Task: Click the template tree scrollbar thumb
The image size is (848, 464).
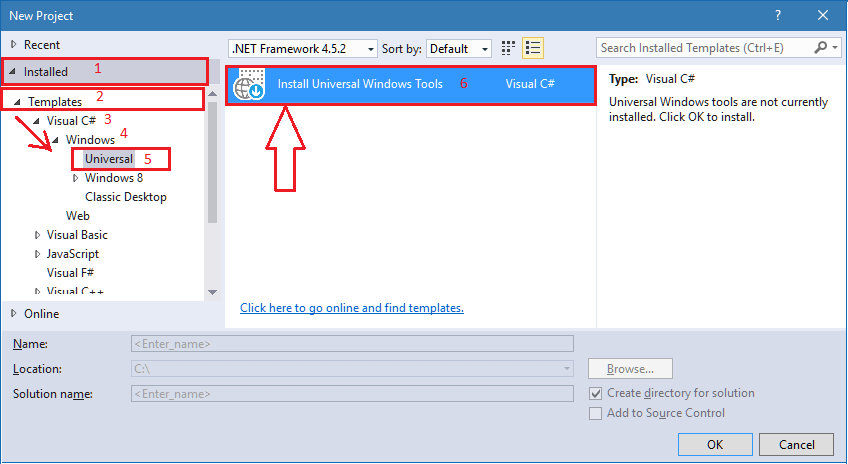Action: 213,162
